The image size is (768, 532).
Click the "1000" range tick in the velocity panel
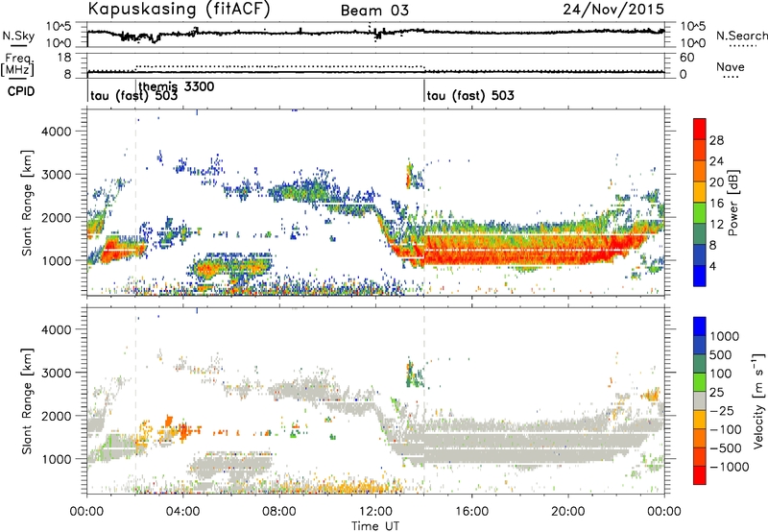coord(56,459)
